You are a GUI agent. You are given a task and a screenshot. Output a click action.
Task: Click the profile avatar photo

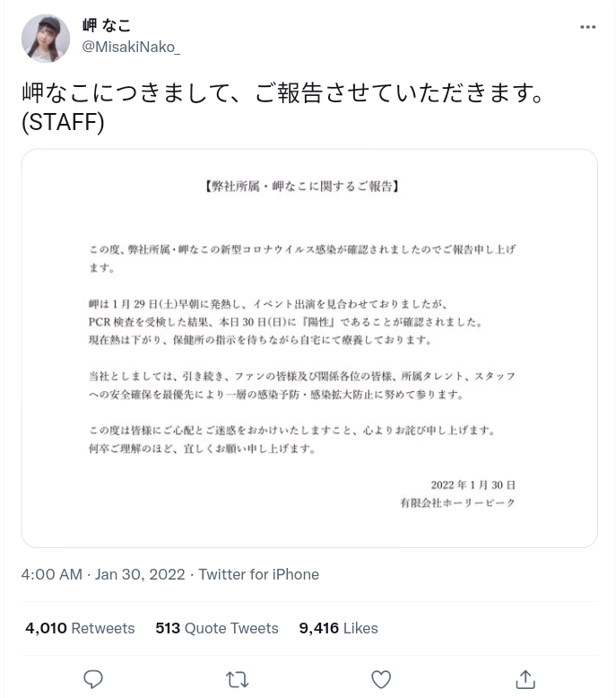point(46,39)
